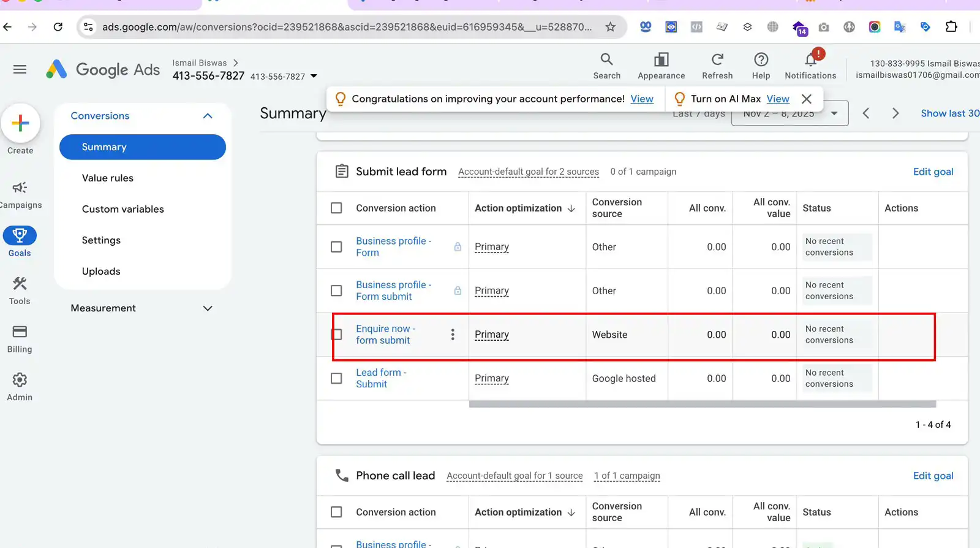980x548 pixels.
Task: Click Account-default goal for 1 source
Action: 514,476
